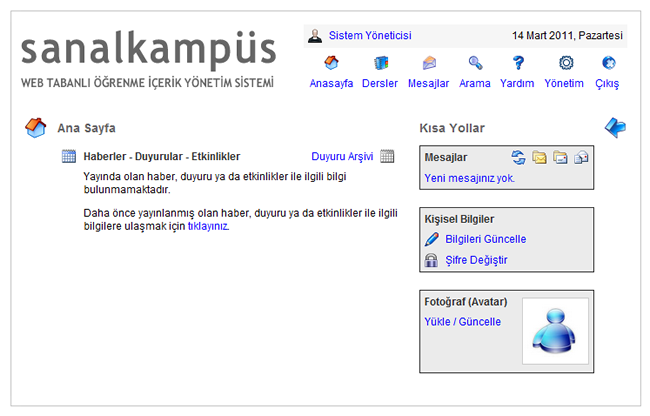Open inbox folder icon with yellow envelope
Screen dimensions: 650x416
point(539,157)
